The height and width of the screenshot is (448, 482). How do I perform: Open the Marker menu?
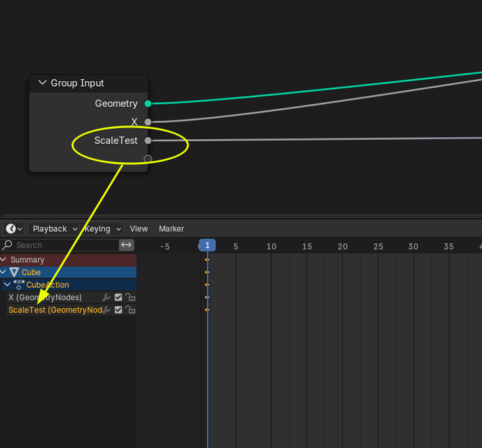pos(171,229)
